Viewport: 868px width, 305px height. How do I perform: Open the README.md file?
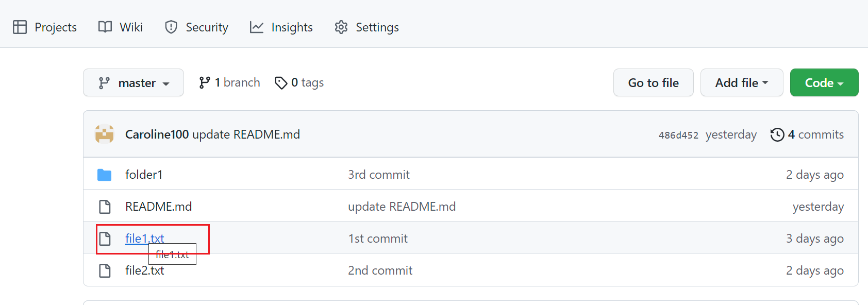click(x=158, y=207)
